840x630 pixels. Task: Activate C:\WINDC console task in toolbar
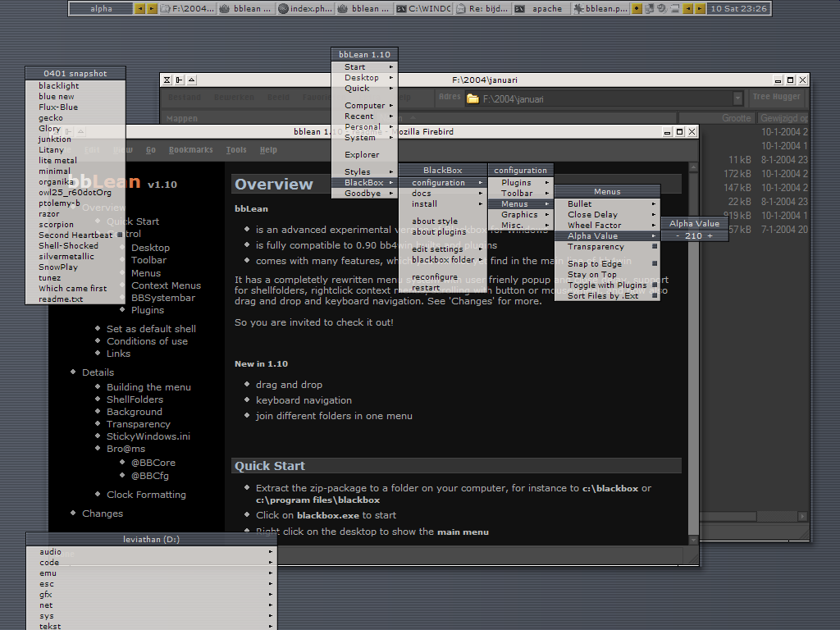click(423, 8)
